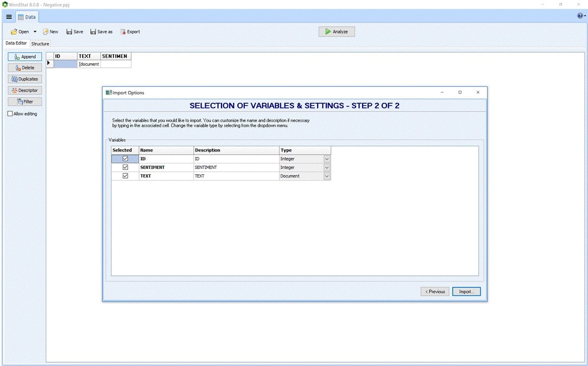
Task: Open the type dropdown for ID
Action: click(x=327, y=159)
